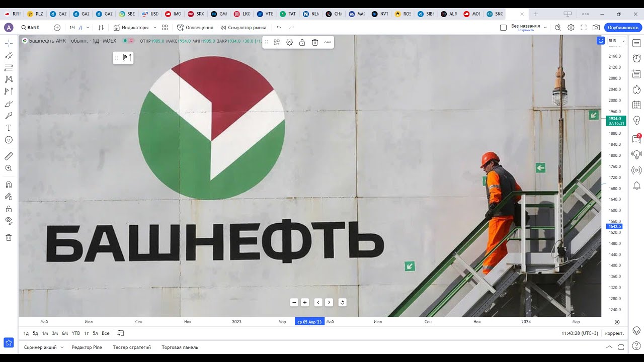Toggle lock on selected drawing
The height and width of the screenshot is (362, 644).
[x=302, y=43]
